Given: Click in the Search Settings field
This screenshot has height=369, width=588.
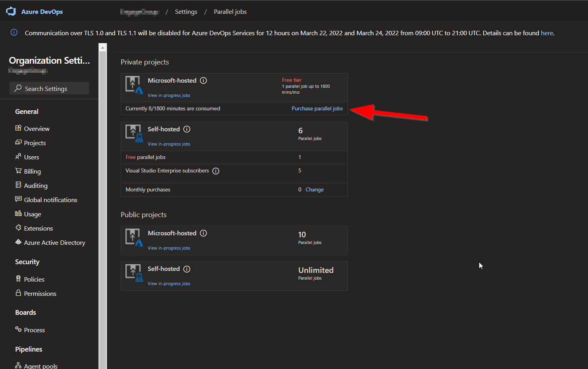Looking at the screenshot, I should (49, 88).
